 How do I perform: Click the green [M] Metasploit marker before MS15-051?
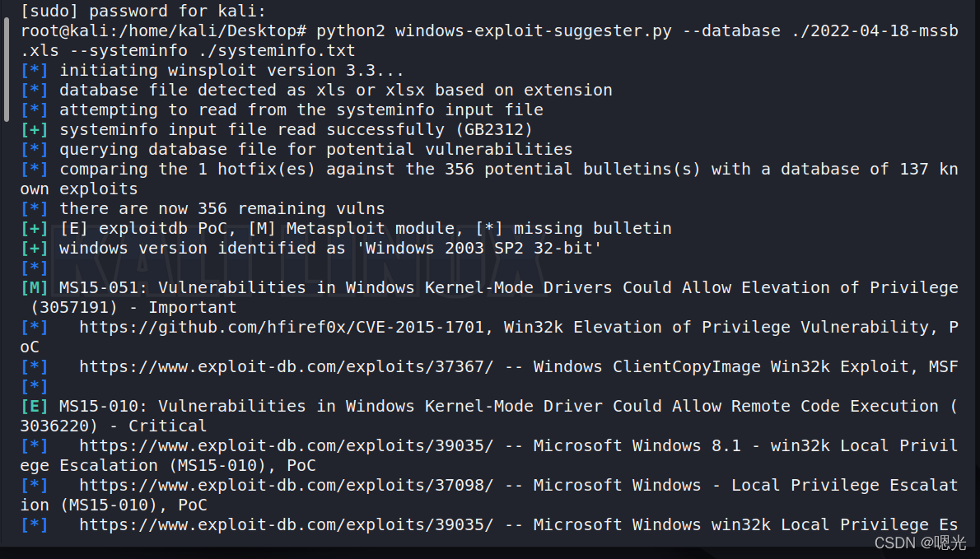point(34,287)
